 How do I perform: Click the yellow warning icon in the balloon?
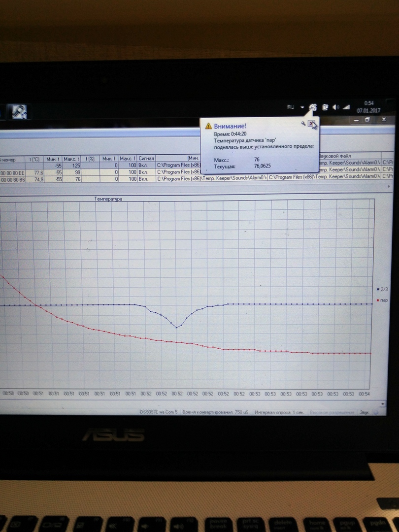coord(209,127)
